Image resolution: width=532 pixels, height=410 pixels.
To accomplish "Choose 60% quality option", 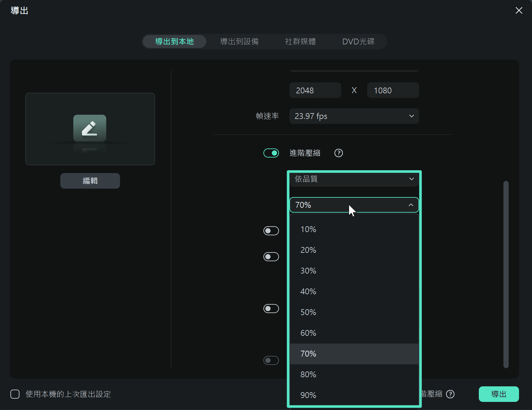I will click(354, 333).
